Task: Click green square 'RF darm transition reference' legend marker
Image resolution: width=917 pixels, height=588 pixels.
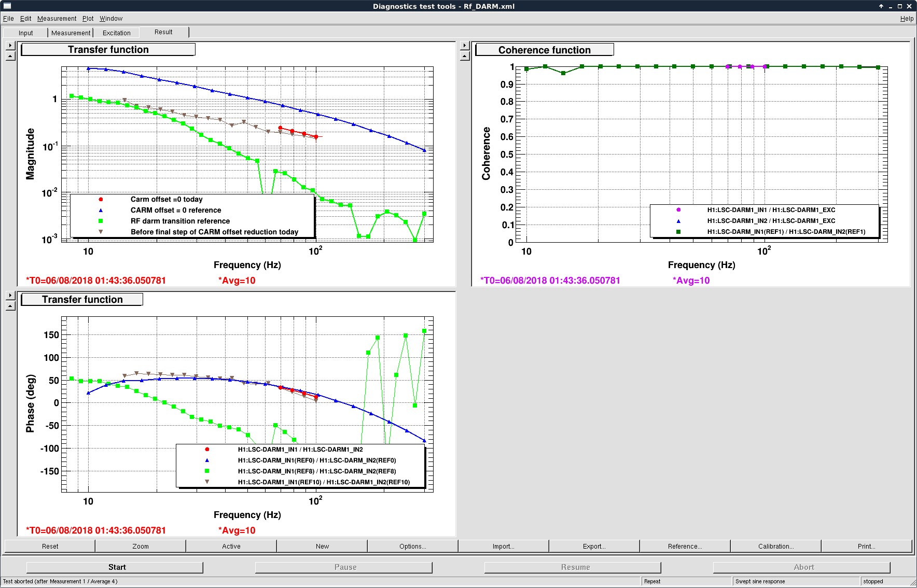Action: 101,221
